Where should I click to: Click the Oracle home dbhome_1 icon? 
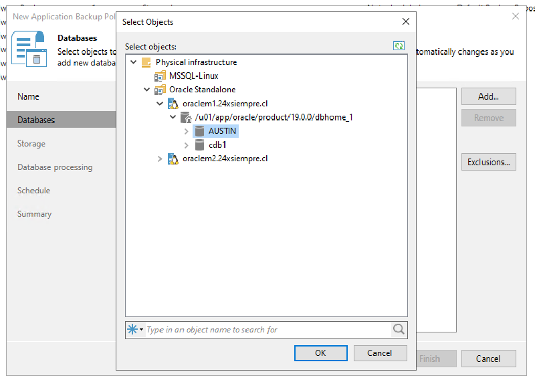tap(186, 117)
